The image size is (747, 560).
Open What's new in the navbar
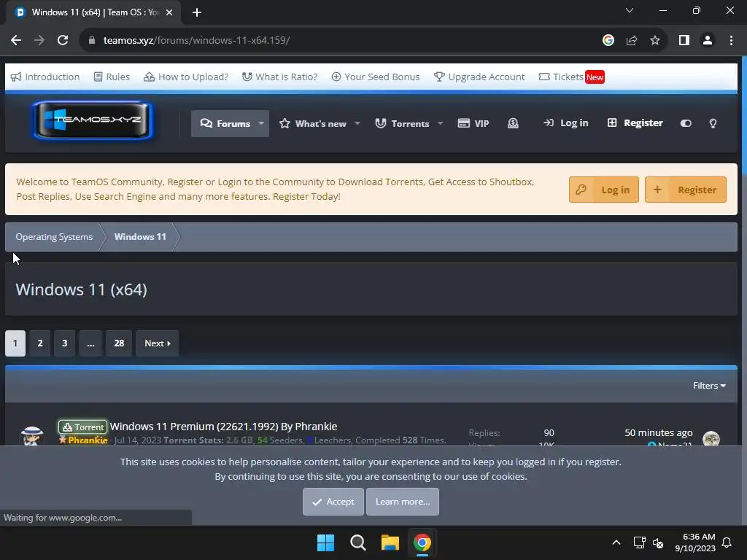click(313, 123)
